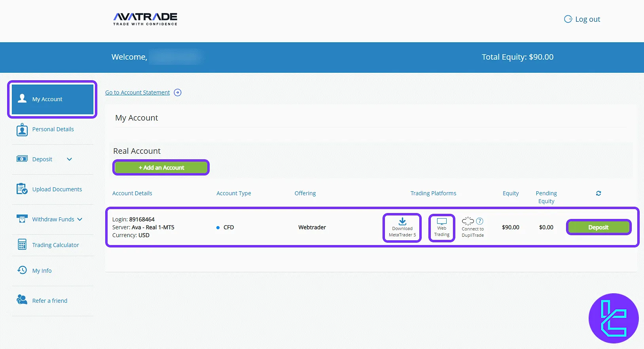Click the Account Details column header
Viewport: 644px width, 349px height.
(x=132, y=193)
